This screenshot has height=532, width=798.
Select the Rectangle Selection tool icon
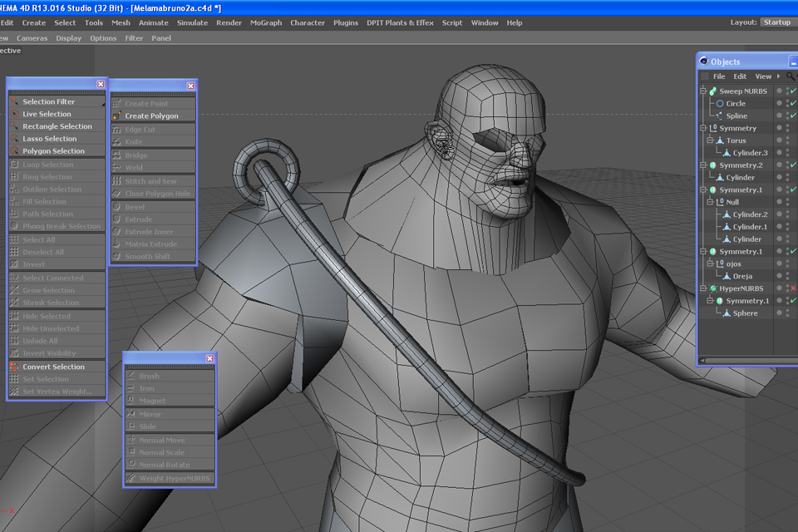pos(14,126)
